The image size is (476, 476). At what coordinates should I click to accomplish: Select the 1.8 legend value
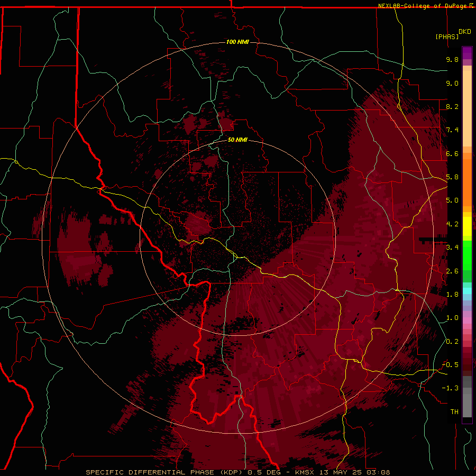452,295
